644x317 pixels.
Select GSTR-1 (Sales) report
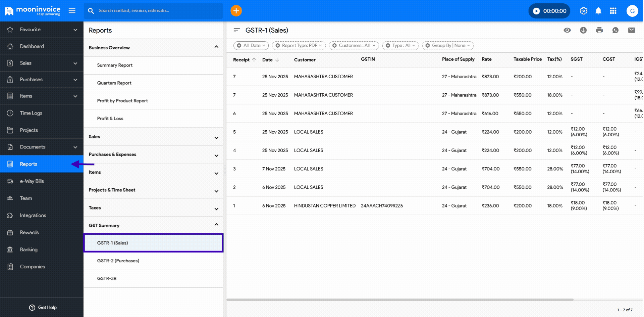click(x=153, y=243)
